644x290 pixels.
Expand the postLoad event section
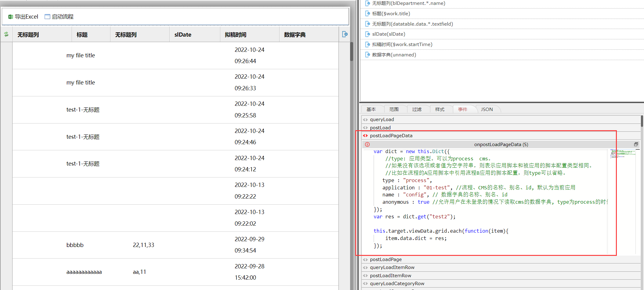pos(380,128)
